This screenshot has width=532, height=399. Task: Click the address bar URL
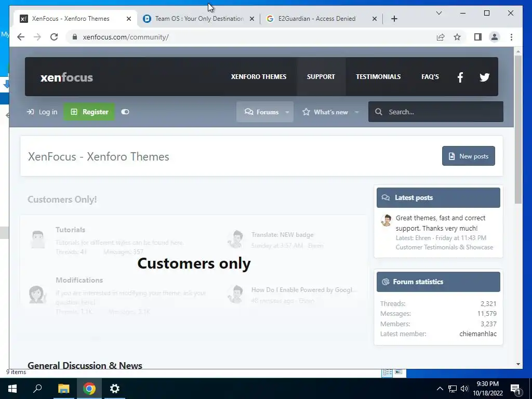126,37
